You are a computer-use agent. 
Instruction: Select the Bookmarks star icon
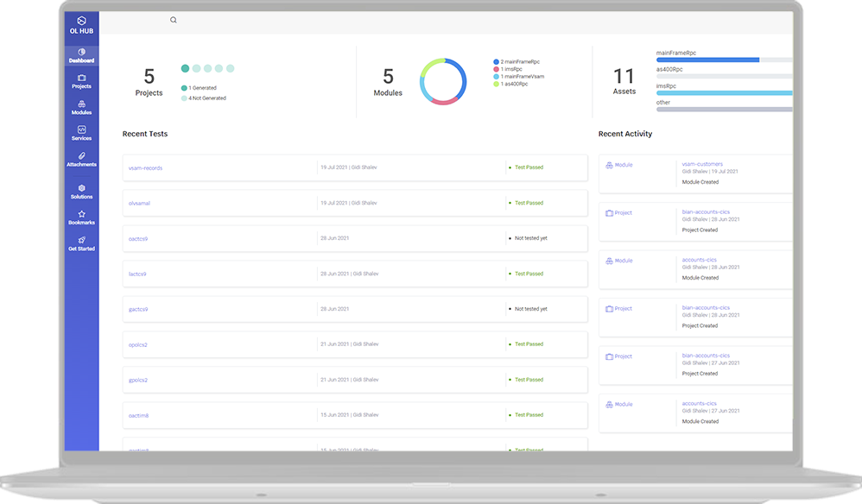(80, 215)
